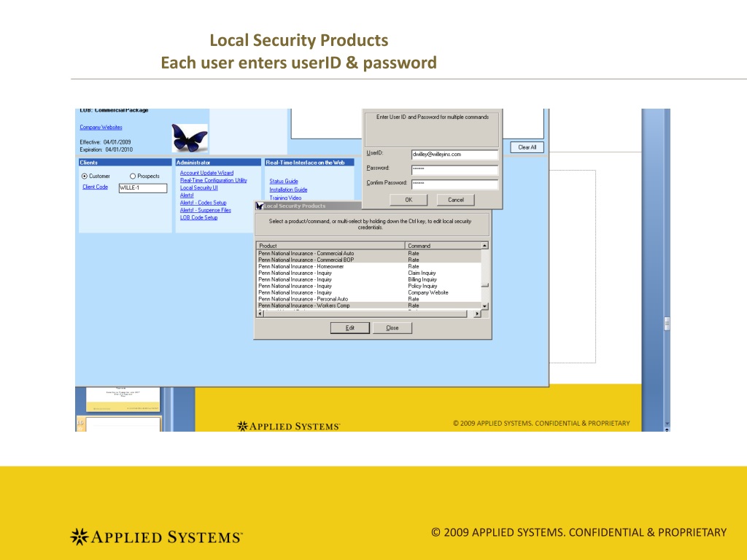The image size is (747, 560).
Task: Click the Password input field
Action: 454,169
